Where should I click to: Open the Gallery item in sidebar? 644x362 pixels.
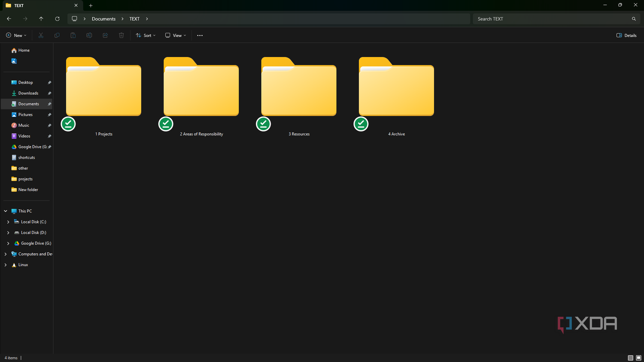[14, 61]
